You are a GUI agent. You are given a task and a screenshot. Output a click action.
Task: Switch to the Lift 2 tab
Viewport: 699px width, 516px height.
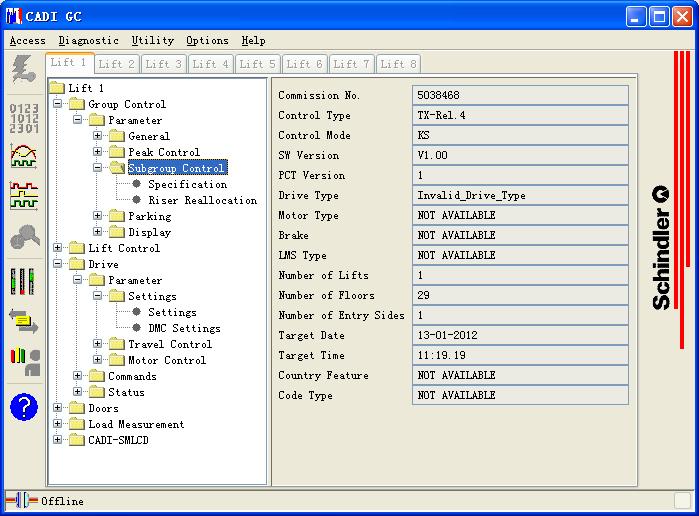tap(116, 64)
